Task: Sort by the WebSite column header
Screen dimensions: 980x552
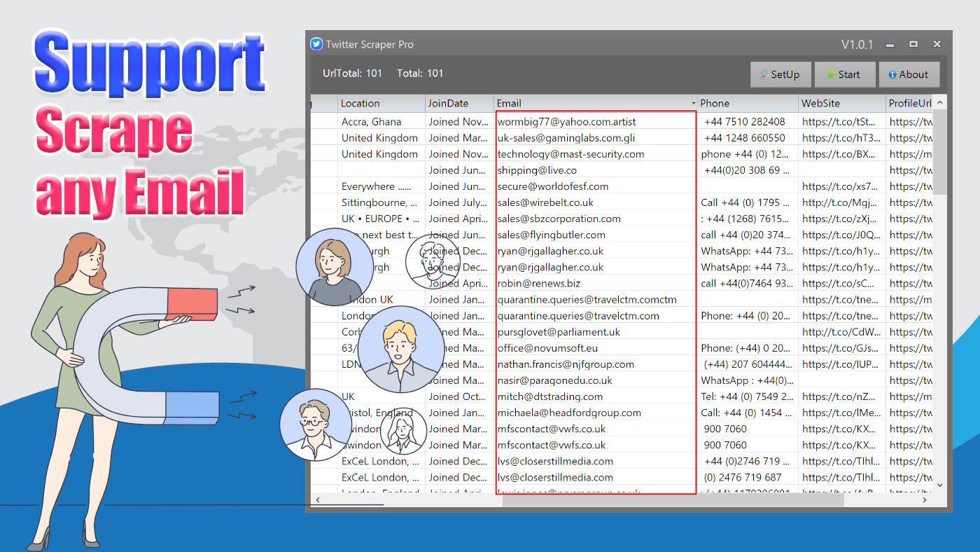Action: pos(842,104)
